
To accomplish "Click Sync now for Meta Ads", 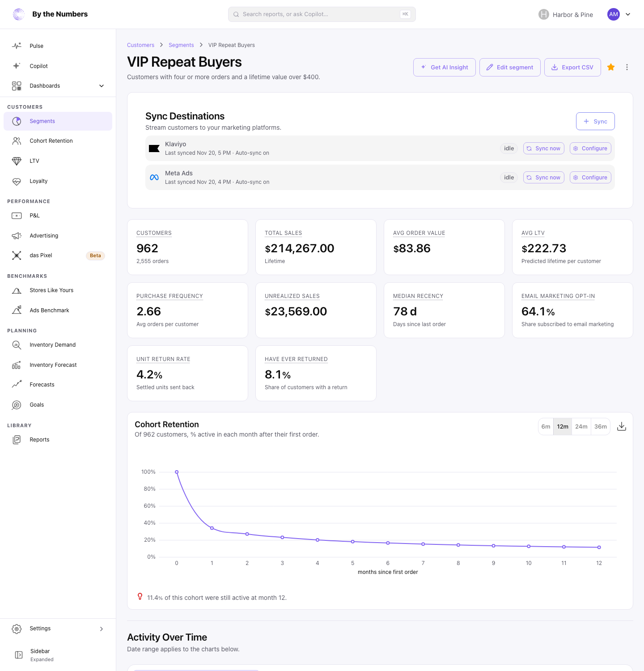I will 544,178.
